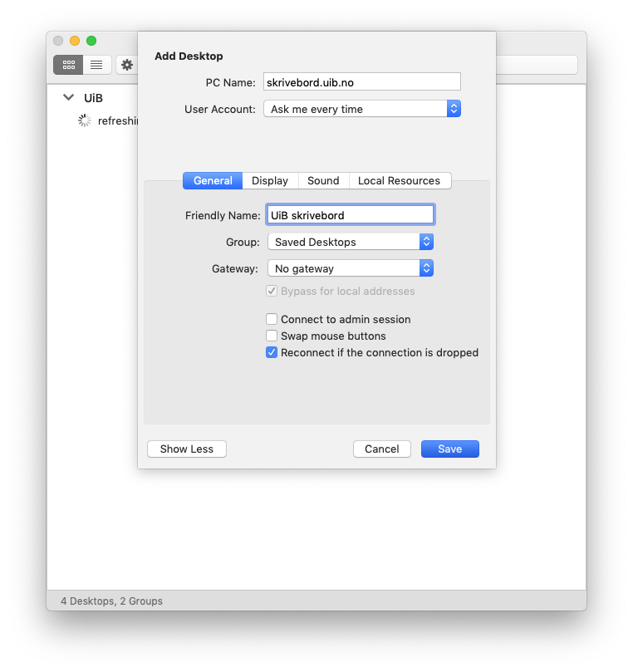Open the gear settings menu
The image size is (633, 672).
[x=127, y=65]
